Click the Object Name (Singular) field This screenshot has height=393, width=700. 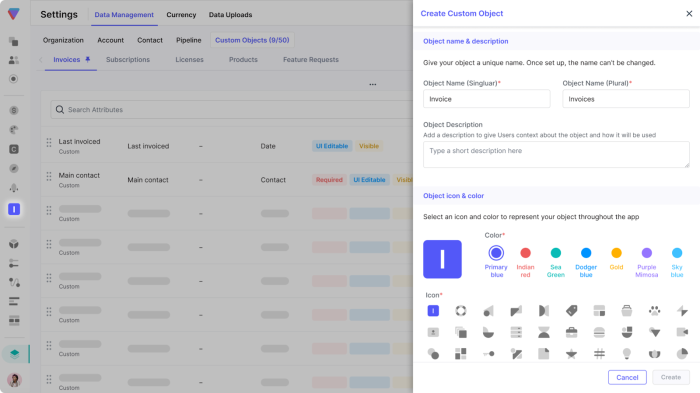[x=487, y=99]
